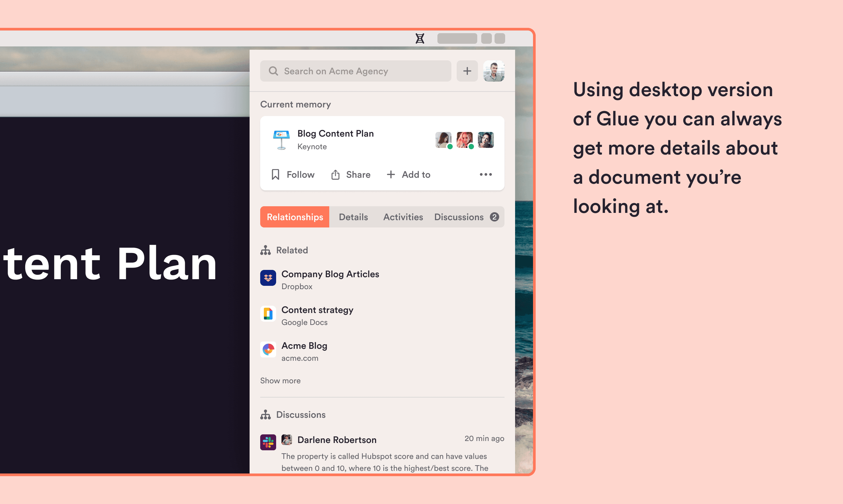Viewport: 843px width, 504px height.
Task: Click the Keynote file icon
Action: [281, 140]
